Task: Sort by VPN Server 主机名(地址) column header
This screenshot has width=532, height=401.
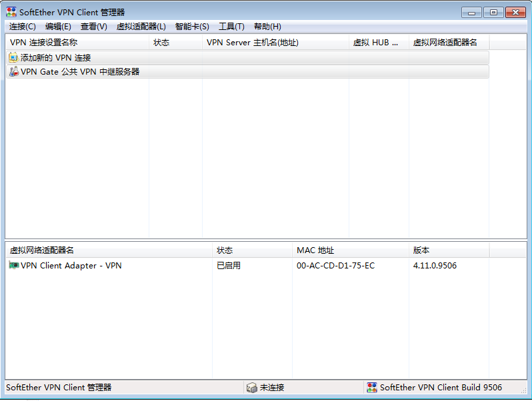Action: pos(275,43)
